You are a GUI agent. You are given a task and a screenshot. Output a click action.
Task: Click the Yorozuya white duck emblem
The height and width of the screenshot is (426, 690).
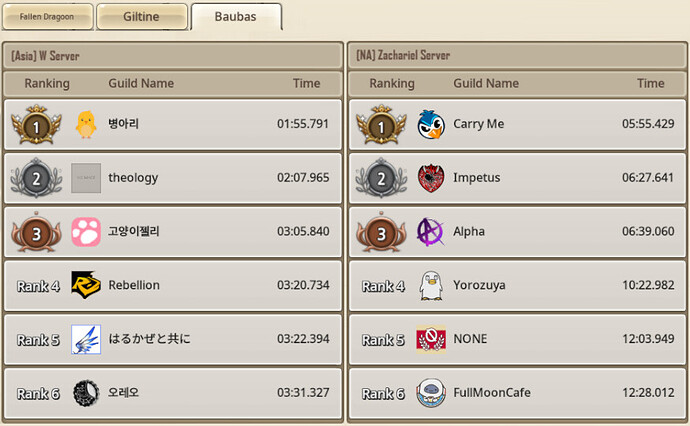[431, 286]
